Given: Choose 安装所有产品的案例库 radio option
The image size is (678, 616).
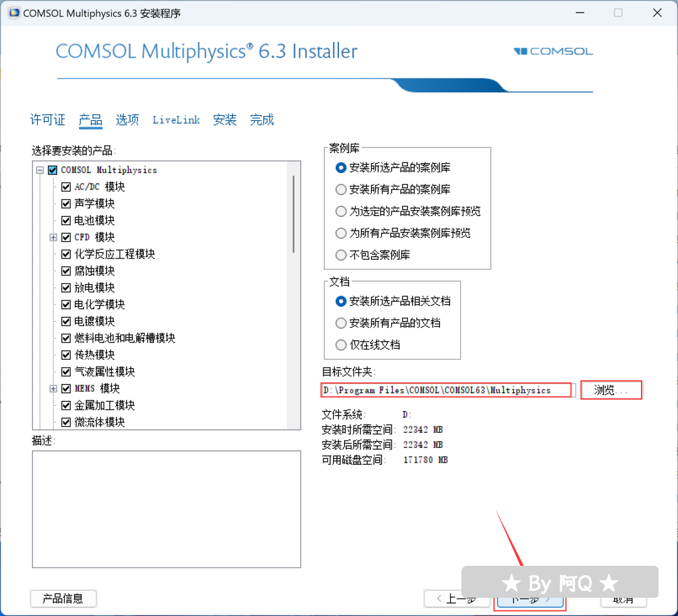Looking at the screenshot, I should (392, 189).
